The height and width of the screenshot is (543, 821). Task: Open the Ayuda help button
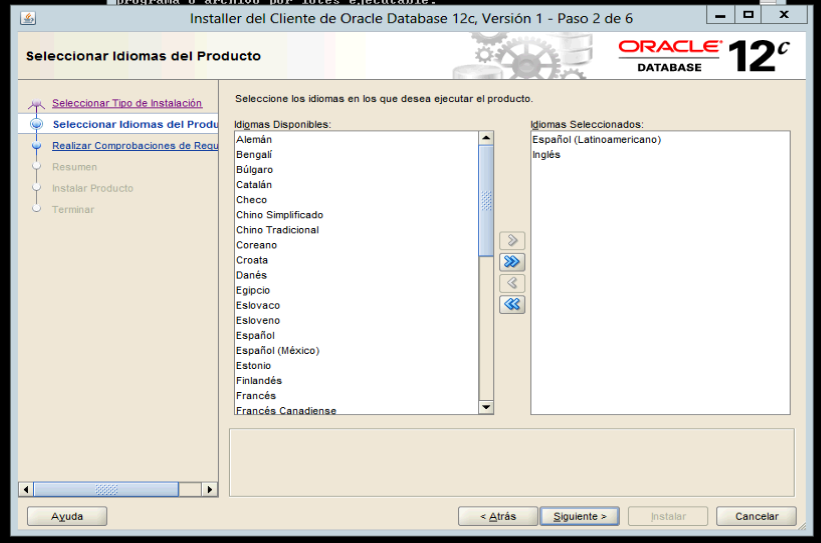tap(67, 516)
